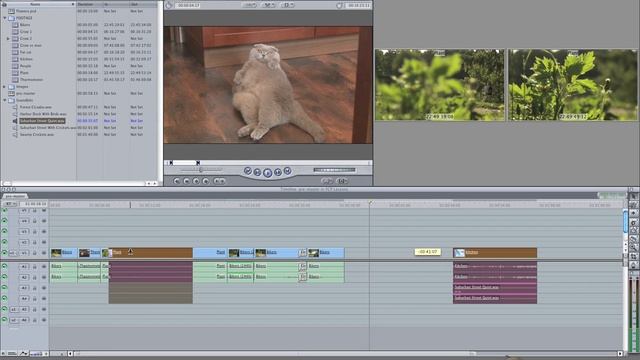Open the Recent Clips pop-up in Viewer

327,181
